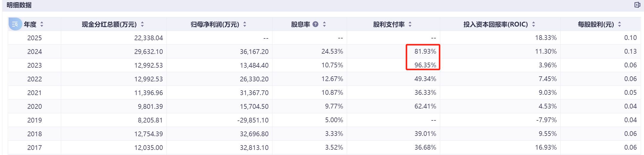Click the 0.13 dividend per share cell
This screenshot has width=644, height=155.
[630, 51]
